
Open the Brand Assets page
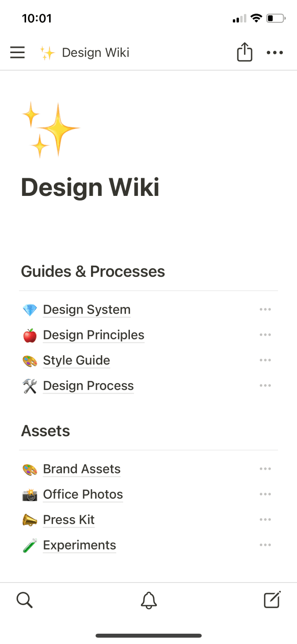point(82,469)
